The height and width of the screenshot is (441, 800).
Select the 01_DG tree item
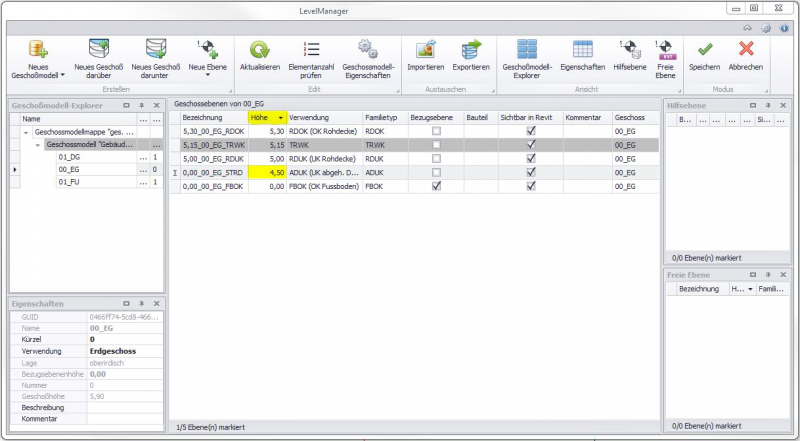[70, 157]
